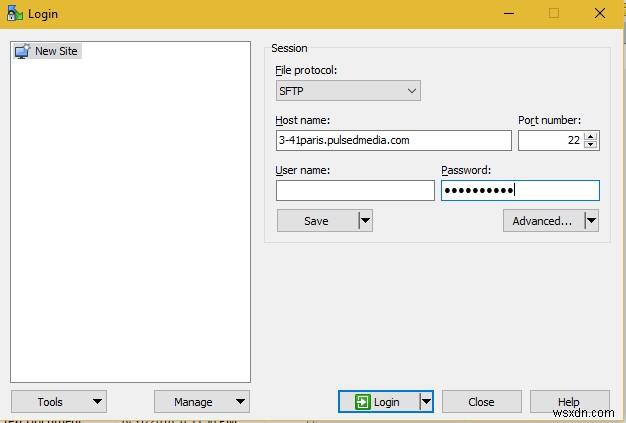
Task: Click the Session group label
Action: coord(289,48)
